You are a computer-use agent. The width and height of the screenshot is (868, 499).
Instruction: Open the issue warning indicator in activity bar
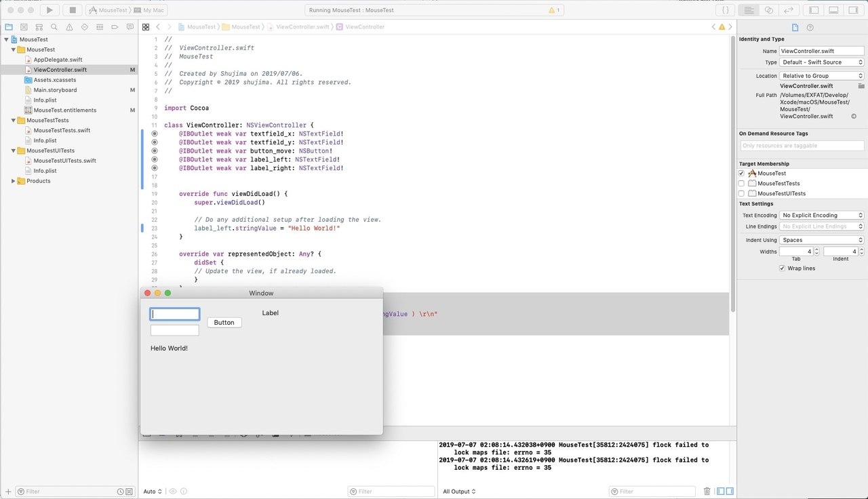554,10
